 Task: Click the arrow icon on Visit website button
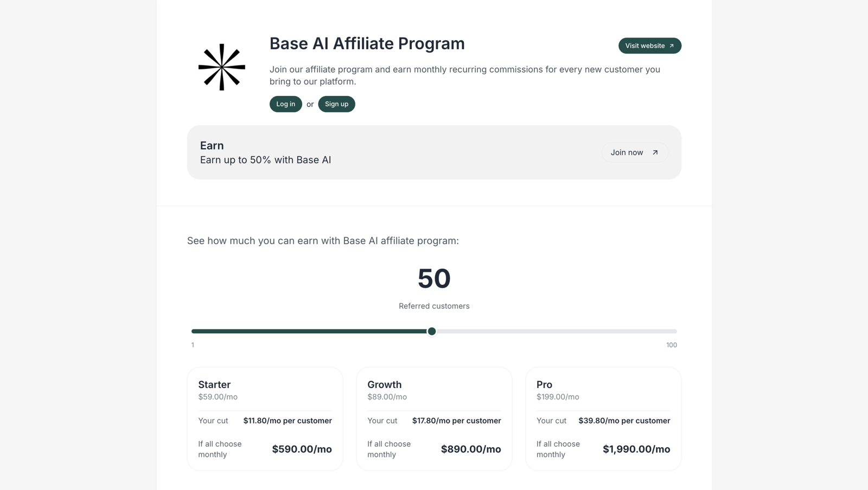pos(672,46)
